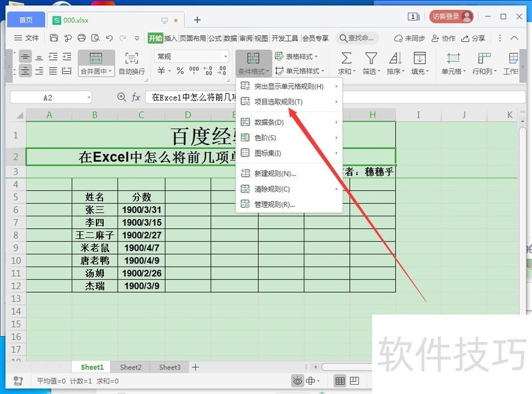Image resolution: width=532 pixels, height=394 pixels.
Task: Select cell containing 张三
Action: pyautogui.click(x=94, y=210)
